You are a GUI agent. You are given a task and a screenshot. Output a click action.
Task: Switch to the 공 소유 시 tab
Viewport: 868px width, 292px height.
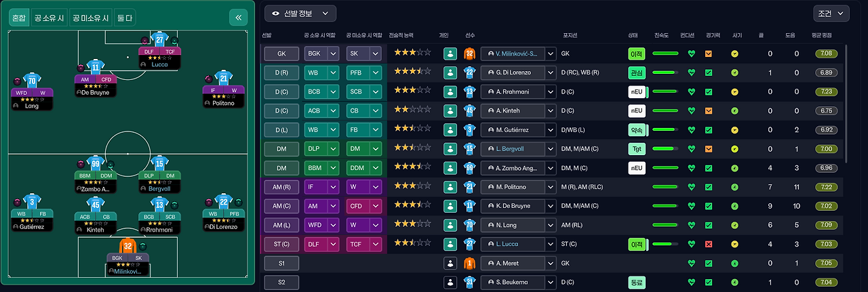48,18
